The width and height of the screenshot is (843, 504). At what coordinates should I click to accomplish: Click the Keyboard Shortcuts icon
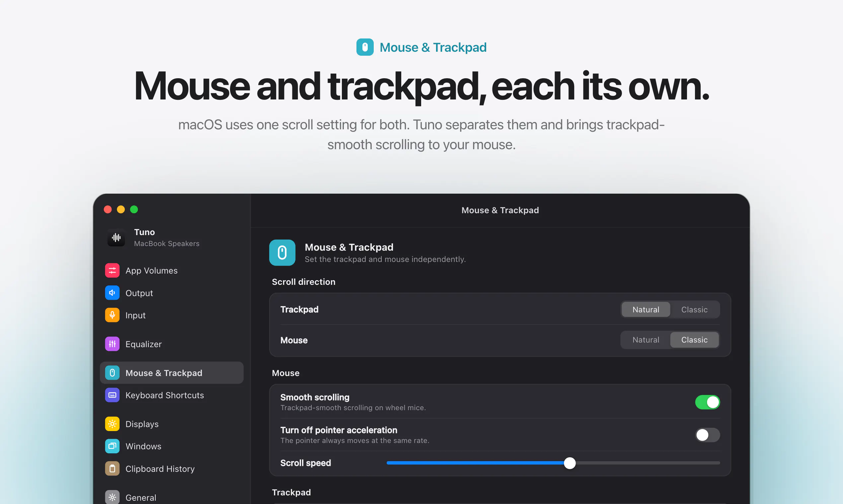point(112,395)
